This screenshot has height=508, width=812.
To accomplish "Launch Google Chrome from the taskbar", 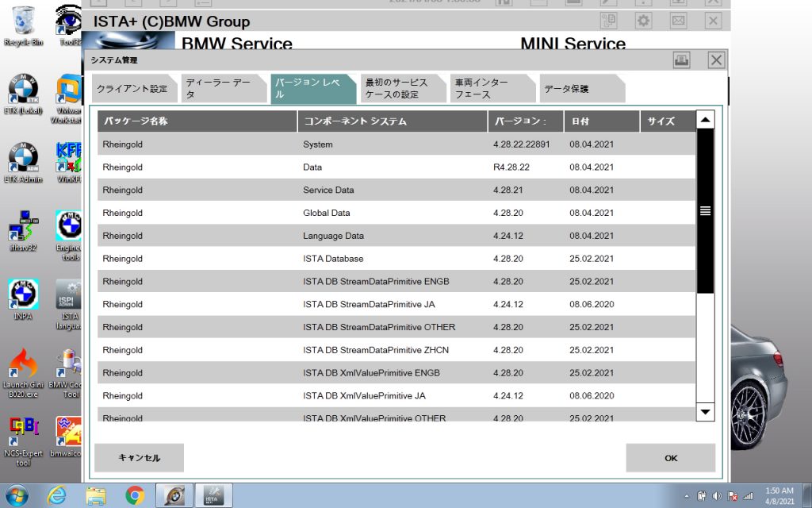I will pos(135,495).
